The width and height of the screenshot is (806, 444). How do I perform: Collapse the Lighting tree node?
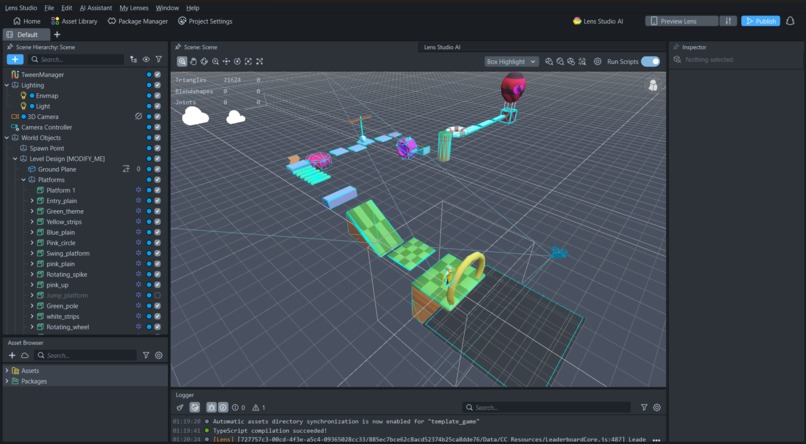[x=7, y=85]
